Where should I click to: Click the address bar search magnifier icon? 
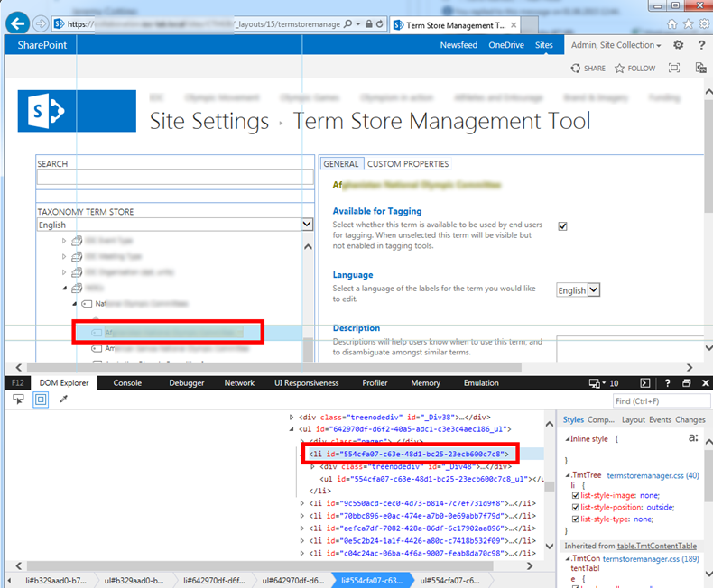pos(347,23)
